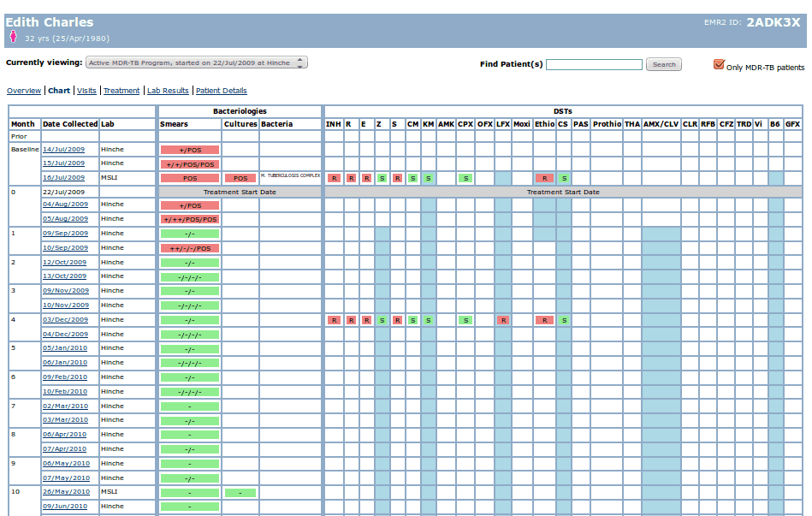The image size is (812, 516).
Task: Open the Currently viewing program dropdown
Action: coord(196,62)
